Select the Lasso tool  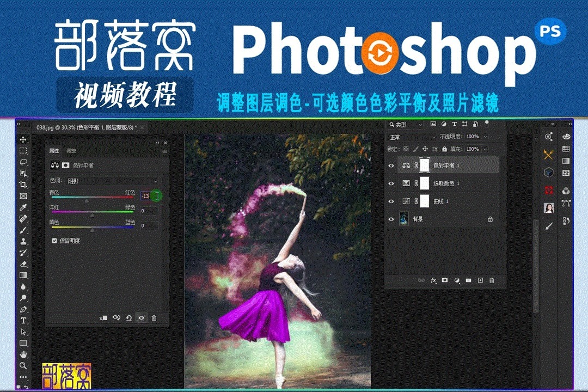pyautogui.click(x=23, y=162)
